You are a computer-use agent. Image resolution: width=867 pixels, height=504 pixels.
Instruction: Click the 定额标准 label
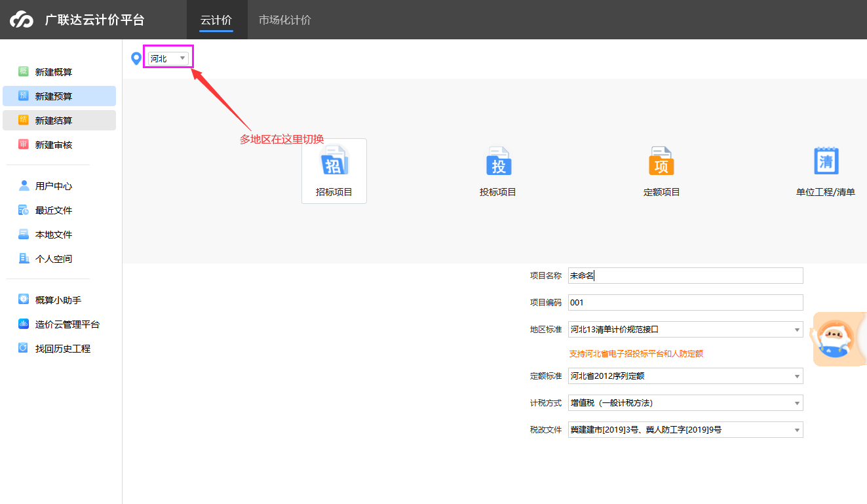[x=546, y=376]
